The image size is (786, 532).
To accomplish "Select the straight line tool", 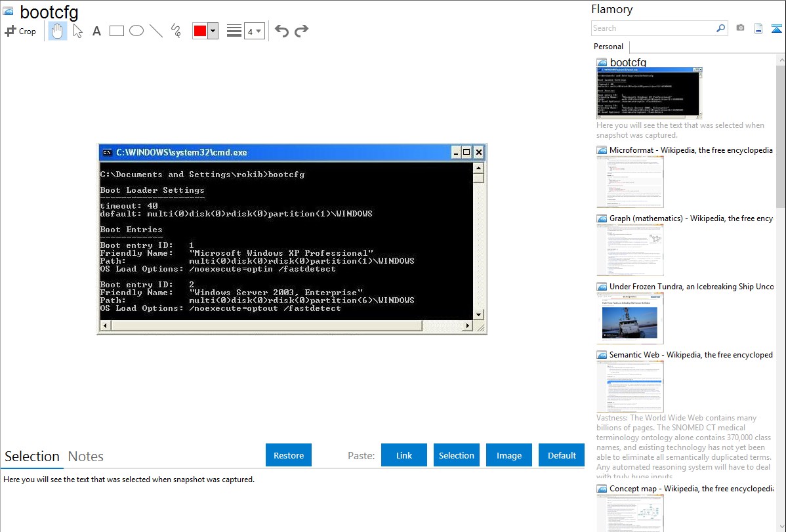I will point(156,31).
